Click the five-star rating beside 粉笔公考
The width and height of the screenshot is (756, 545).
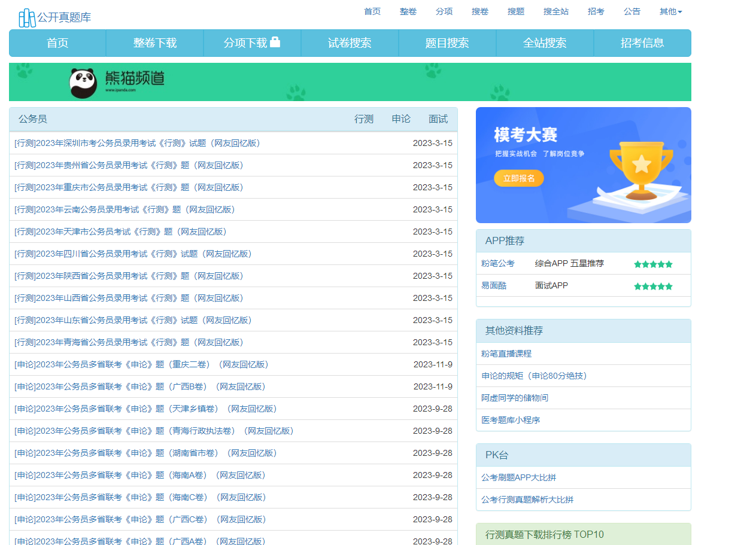(x=653, y=263)
